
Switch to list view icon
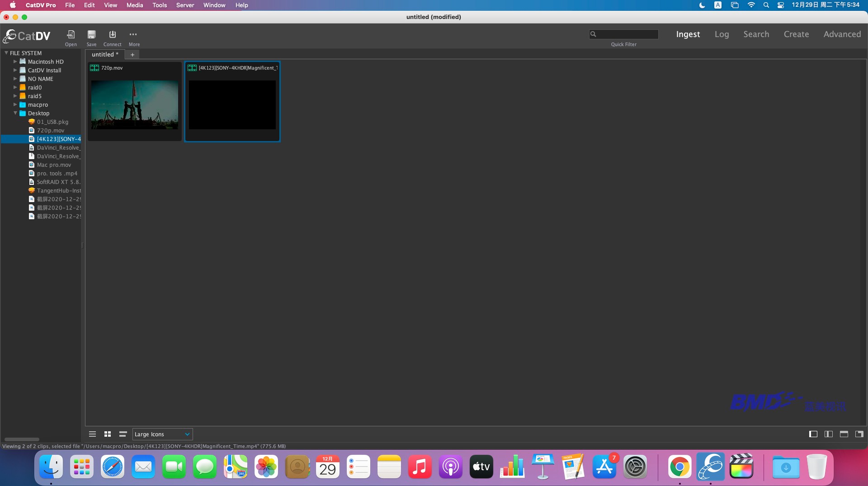(92, 434)
